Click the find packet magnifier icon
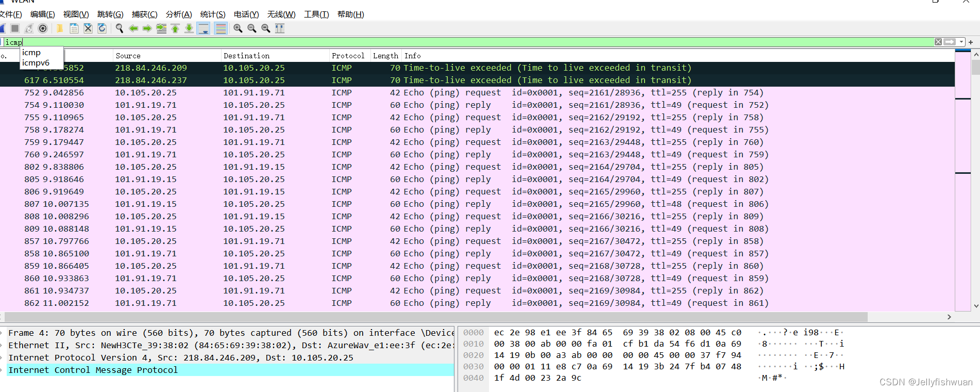The image size is (980, 392). coord(120,28)
